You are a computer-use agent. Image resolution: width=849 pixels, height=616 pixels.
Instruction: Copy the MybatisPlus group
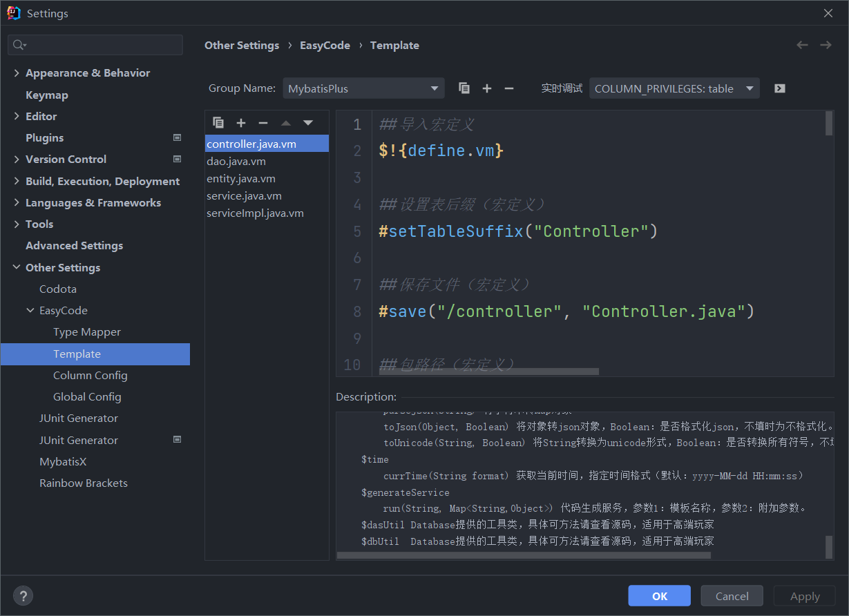pyautogui.click(x=464, y=88)
